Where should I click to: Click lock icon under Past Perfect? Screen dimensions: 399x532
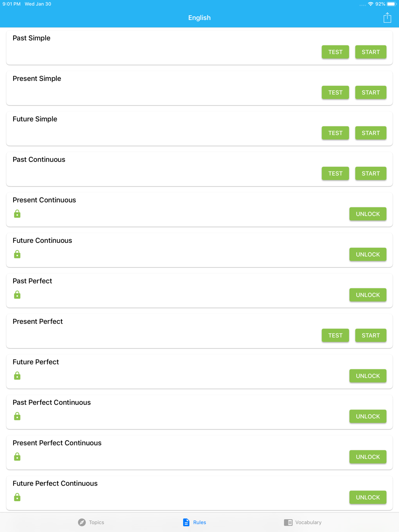tap(17, 295)
